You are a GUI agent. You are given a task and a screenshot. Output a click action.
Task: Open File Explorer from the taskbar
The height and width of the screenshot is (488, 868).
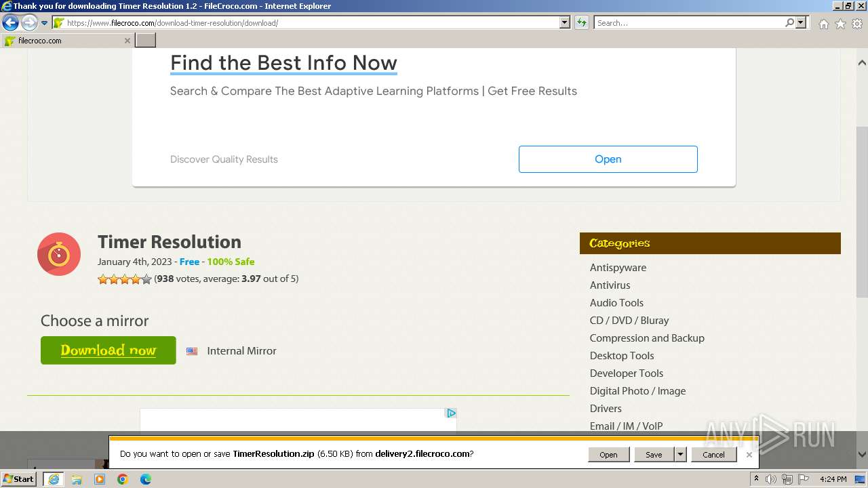77,479
